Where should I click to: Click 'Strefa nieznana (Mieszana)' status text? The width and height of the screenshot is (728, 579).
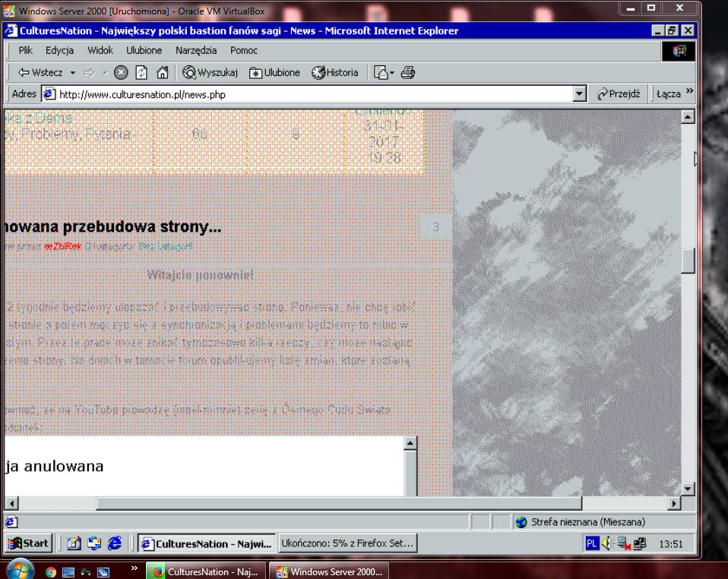587,522
